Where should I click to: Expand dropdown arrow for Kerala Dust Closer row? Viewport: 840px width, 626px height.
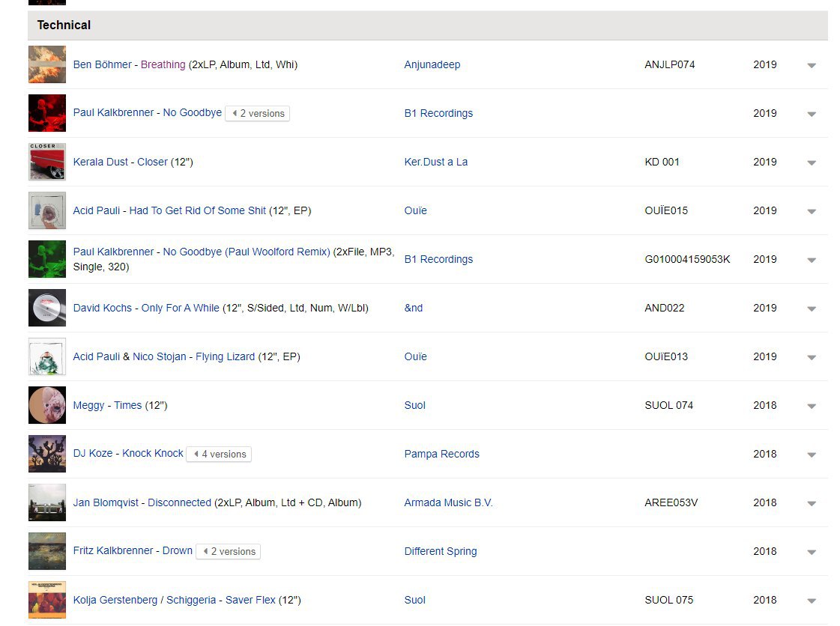pos(812,162)
